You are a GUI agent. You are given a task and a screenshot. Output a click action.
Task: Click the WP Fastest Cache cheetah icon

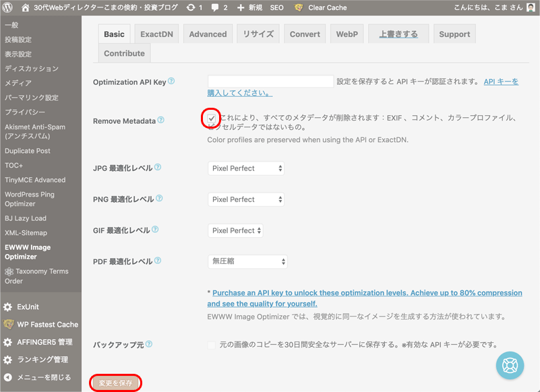8,324
